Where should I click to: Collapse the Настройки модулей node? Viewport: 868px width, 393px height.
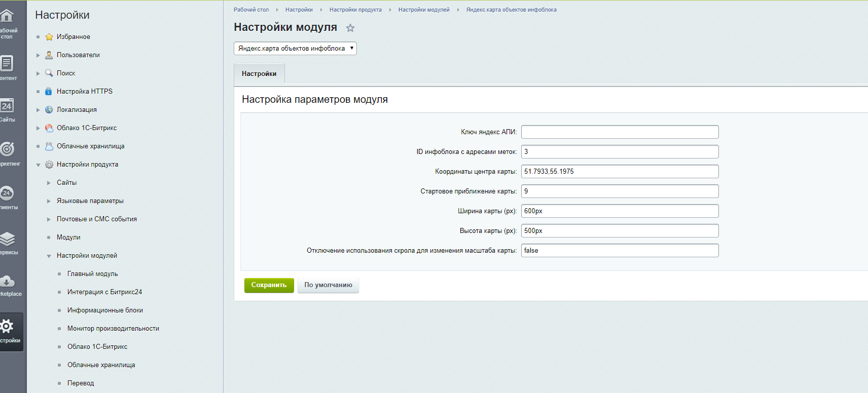point(49,256)
